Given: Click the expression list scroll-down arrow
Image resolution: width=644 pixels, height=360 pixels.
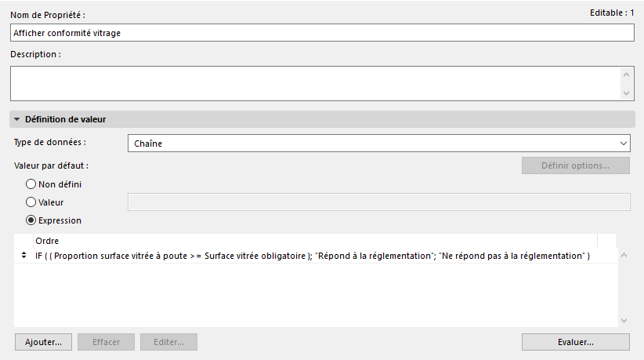Looking at the screenshot, I should 624,320.
